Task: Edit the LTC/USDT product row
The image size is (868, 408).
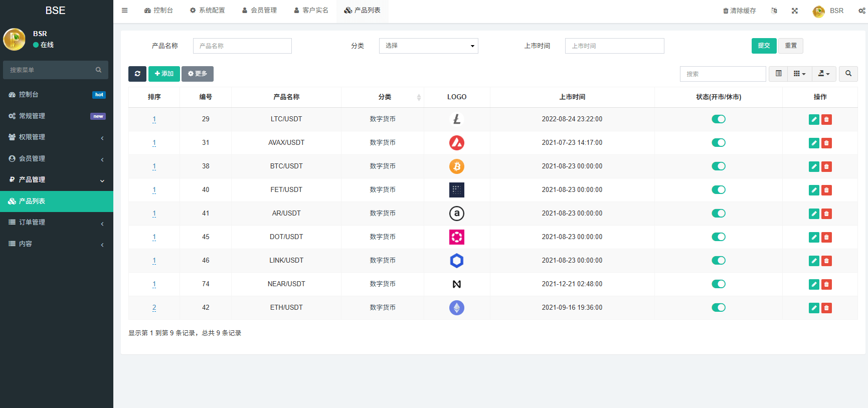Action: pyautogui.click(x=813, y=119)
